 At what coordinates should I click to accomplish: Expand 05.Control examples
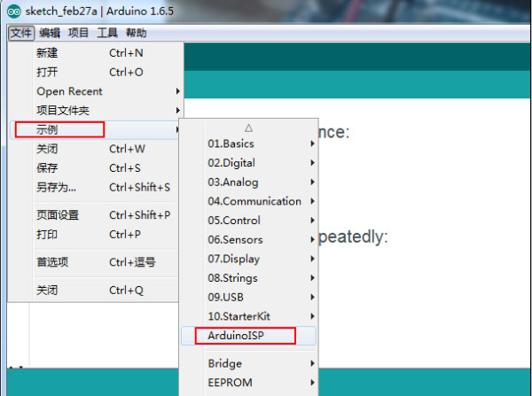248,221
